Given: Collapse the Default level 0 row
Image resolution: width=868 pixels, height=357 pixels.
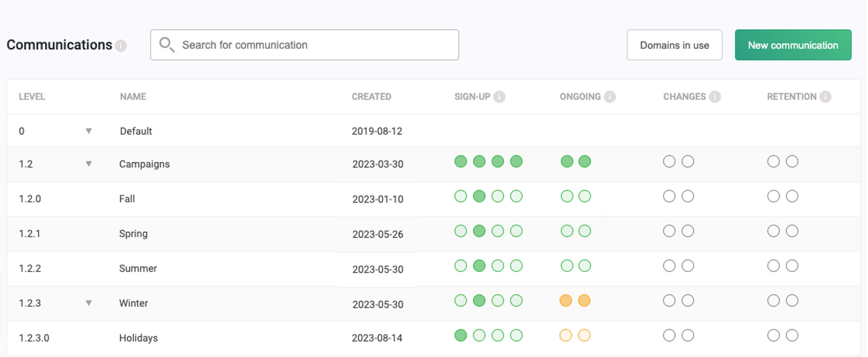Looking at the screenshot, I should click(89, 131).
